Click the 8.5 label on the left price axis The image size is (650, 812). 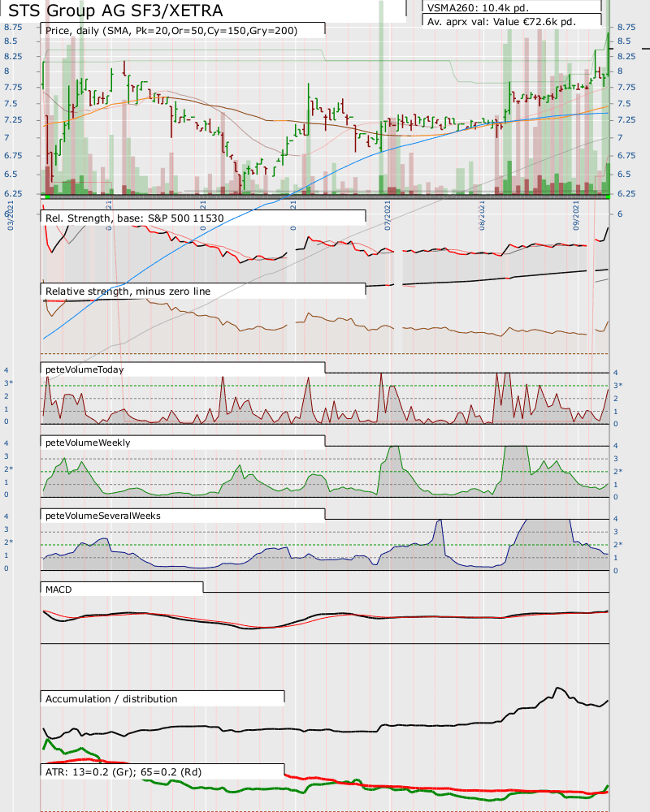[11, 41]
